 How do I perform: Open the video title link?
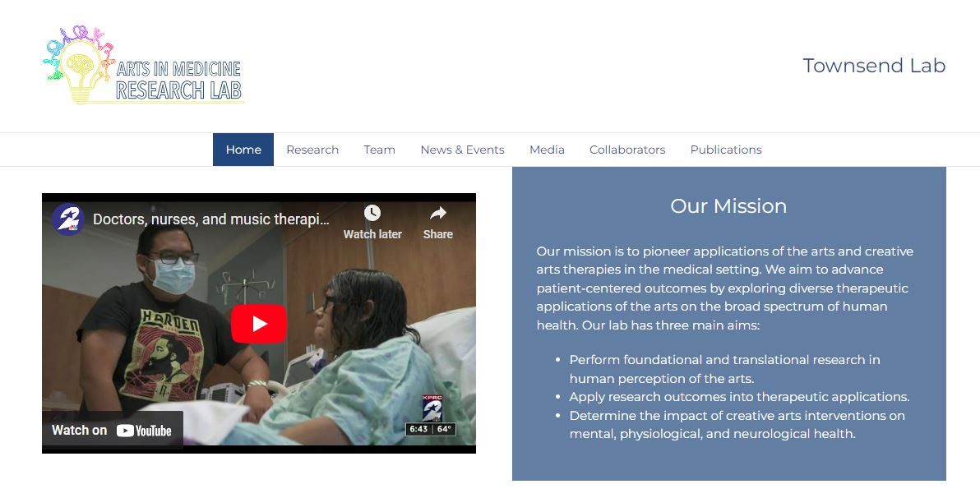[x=210, y=219]
